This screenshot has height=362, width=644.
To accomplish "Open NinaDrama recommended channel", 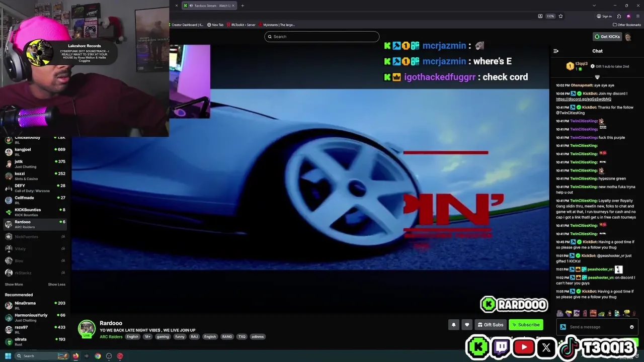I will (x=35, y=305).
